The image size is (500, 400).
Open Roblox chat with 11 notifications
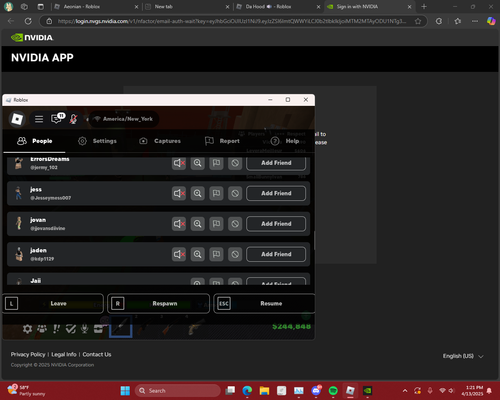point(57,118)
